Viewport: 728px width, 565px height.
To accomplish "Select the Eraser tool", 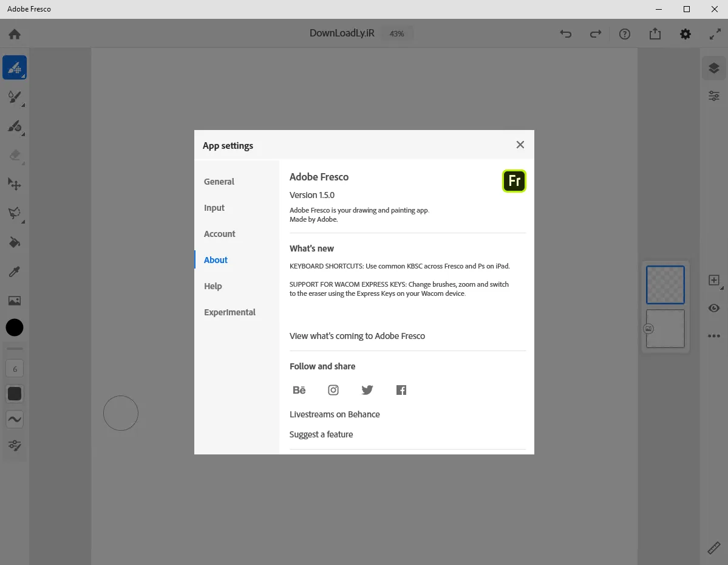I will (x=15, y=155).
